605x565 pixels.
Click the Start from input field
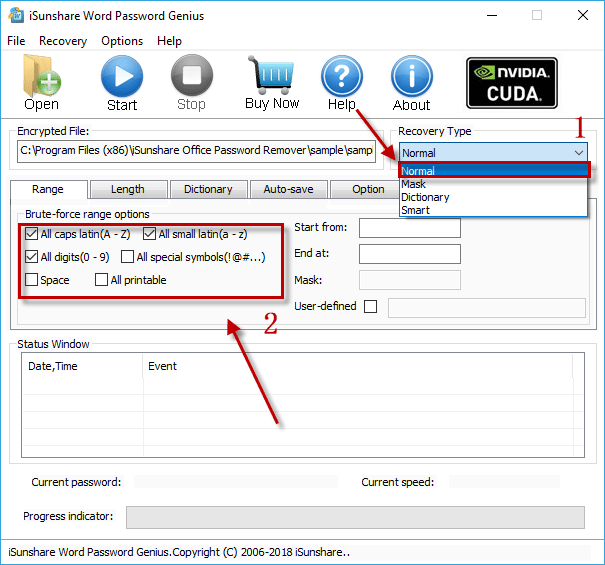[410, 228]
